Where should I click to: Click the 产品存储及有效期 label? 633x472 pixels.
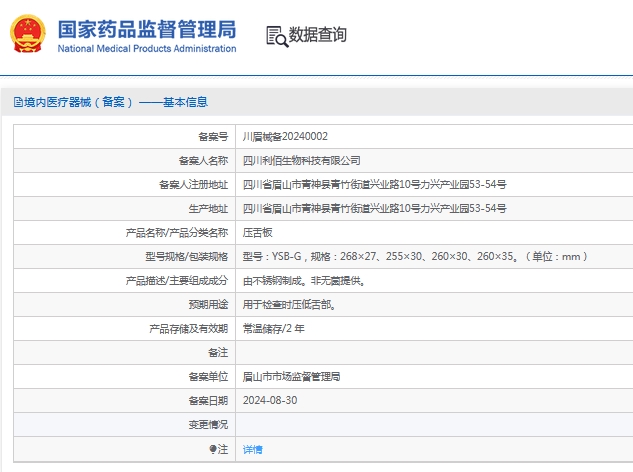coord(189,329)
